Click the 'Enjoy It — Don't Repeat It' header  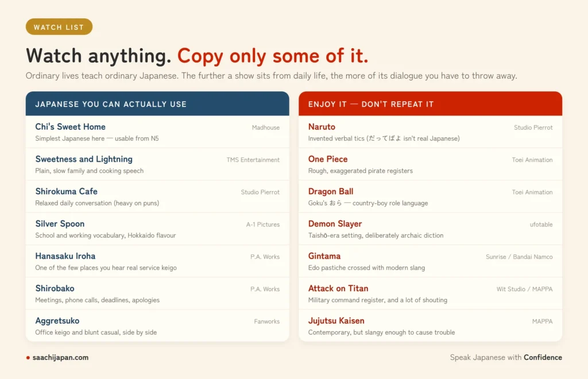tap(430, 104)
